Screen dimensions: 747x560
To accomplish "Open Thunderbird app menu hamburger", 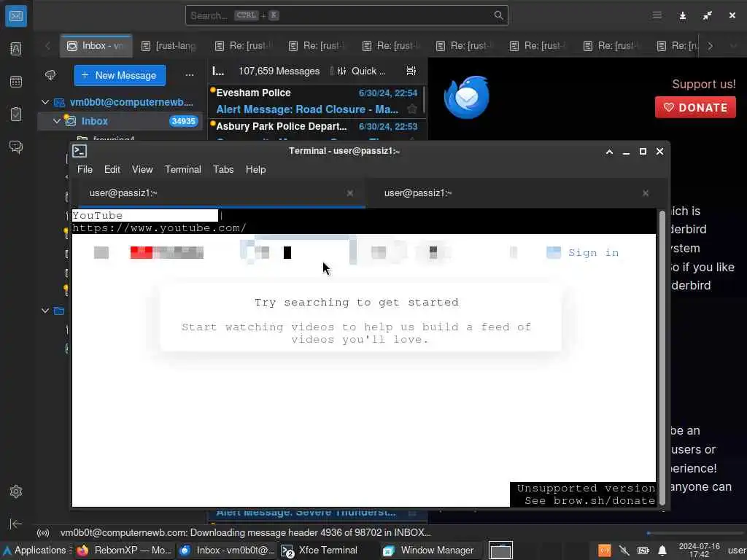I will click(x=657, y=15).
